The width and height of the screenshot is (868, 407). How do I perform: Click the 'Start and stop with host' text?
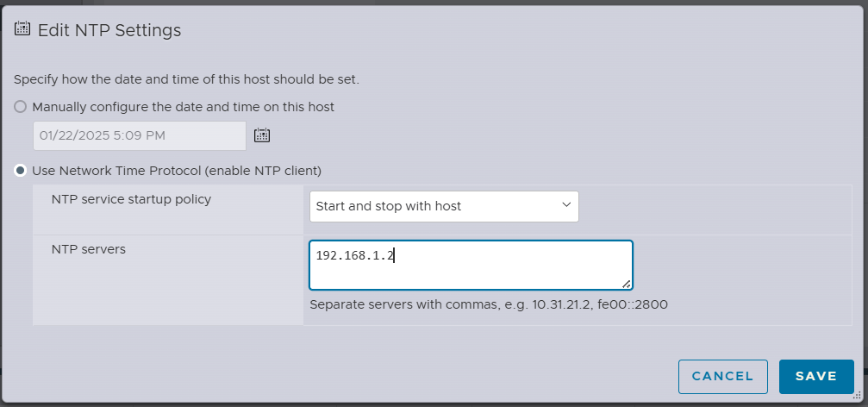(x=389, y=206)
